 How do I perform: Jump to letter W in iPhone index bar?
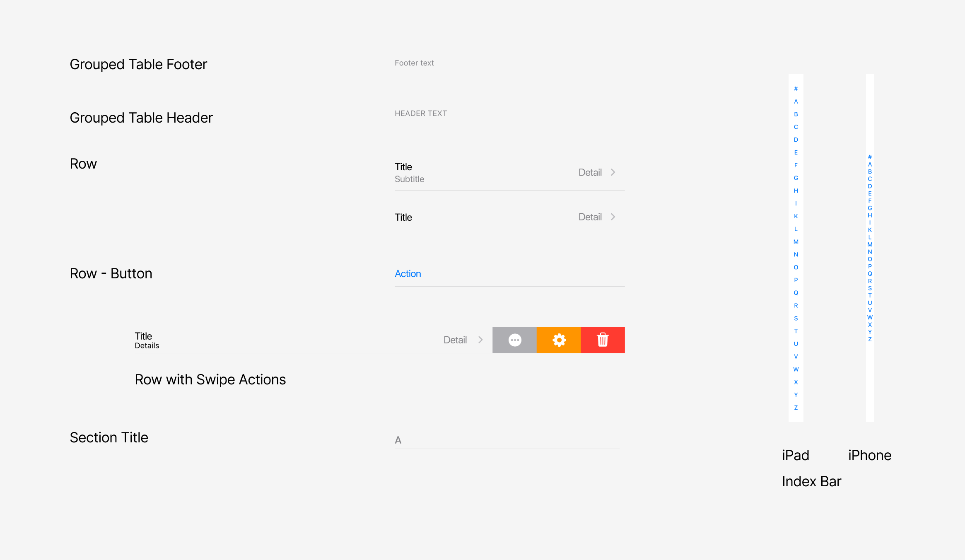point(870,317)
